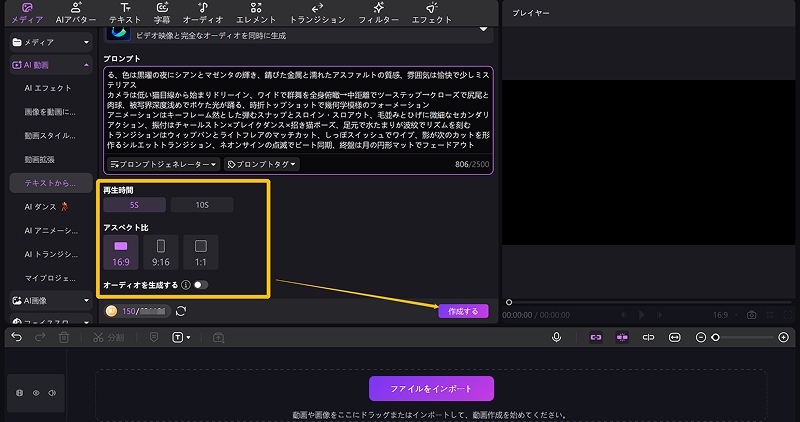Click the fit timeline to window icon
This screenshot has width=800, height=422.
pyautogui.click(x=674, y=337)
